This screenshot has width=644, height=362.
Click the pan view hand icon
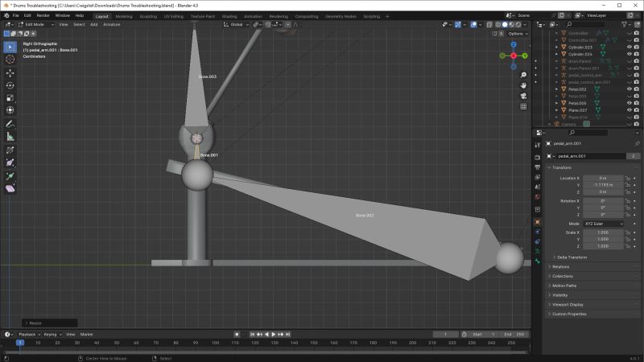pos(523,85)
